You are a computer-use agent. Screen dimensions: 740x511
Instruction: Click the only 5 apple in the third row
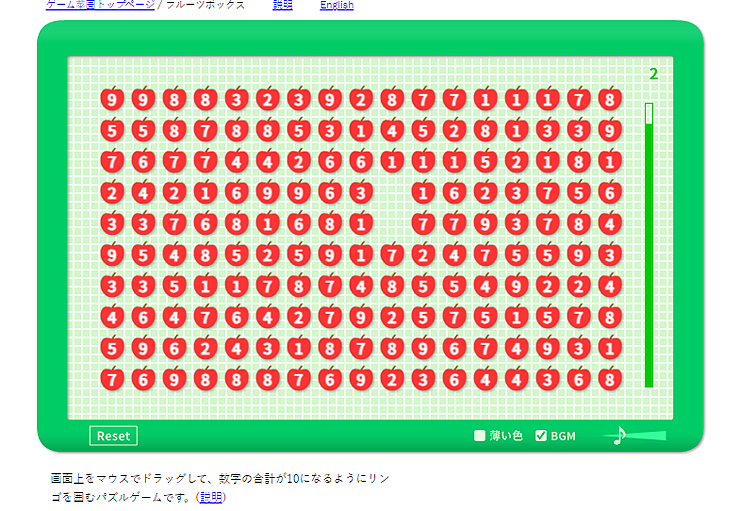(485, 161)
